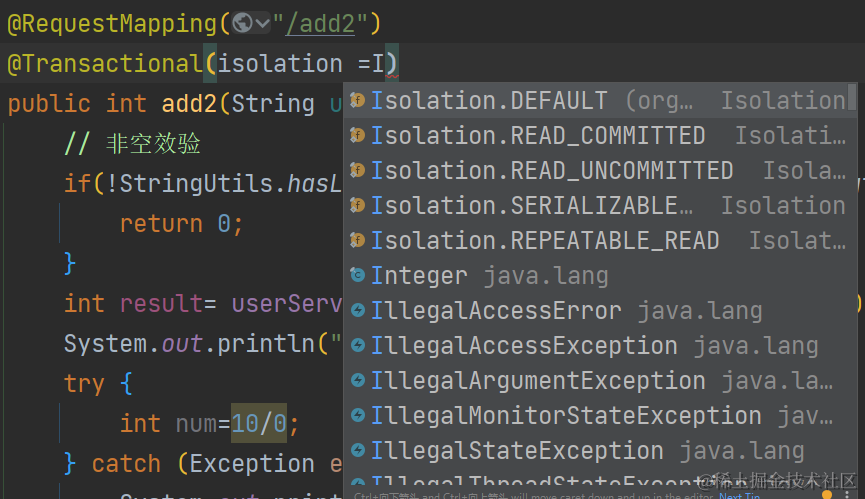Click exception icon beside IllegalMonitorStateException
The height and width of the screenshot is (499, 865).
(357, 415)
